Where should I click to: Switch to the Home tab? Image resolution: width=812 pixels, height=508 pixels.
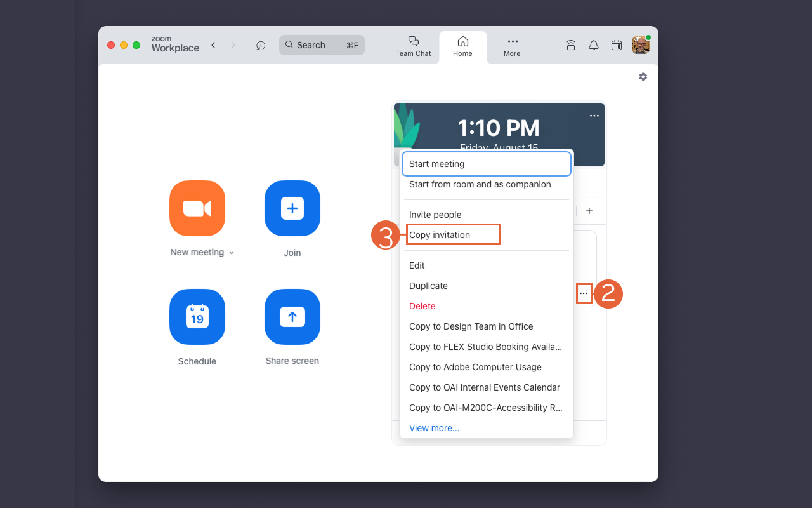(x=462, y=45)
